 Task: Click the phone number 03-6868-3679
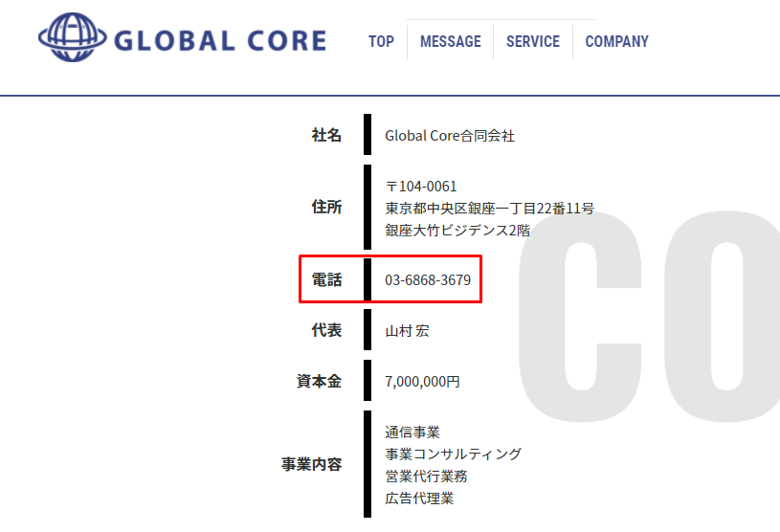tap(428, 280)
